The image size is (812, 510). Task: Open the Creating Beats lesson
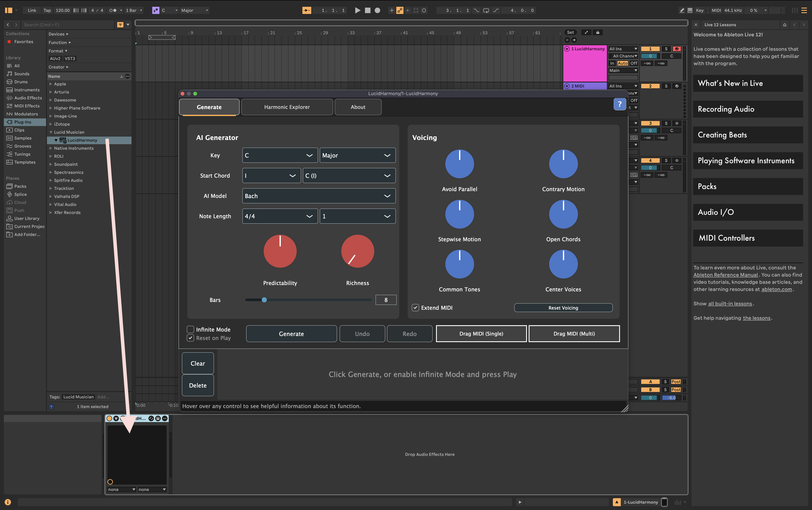[x=748, y=135]
